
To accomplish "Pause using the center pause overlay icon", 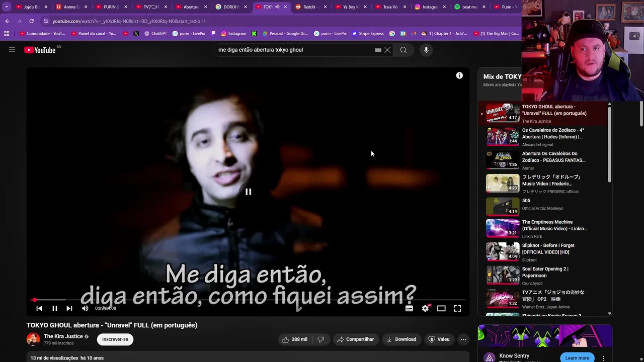I will coord(248,192).
